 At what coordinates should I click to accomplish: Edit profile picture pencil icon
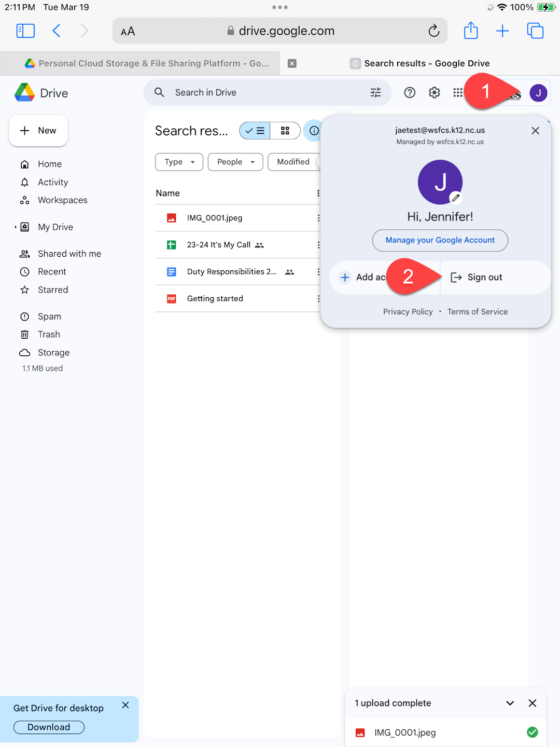coord(455,198)
